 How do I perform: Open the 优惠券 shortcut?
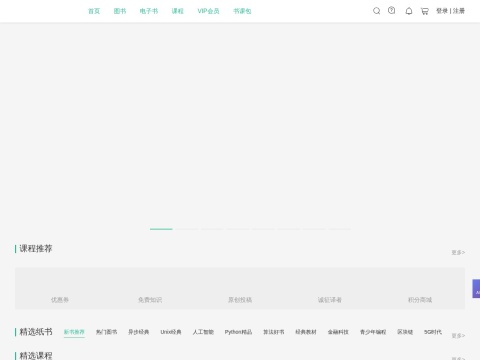click(x=60, y=300)
